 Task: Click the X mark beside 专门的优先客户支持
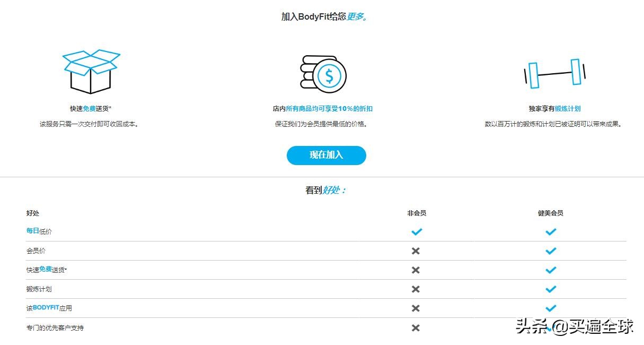pyautogui.click(x=417, y=327)
